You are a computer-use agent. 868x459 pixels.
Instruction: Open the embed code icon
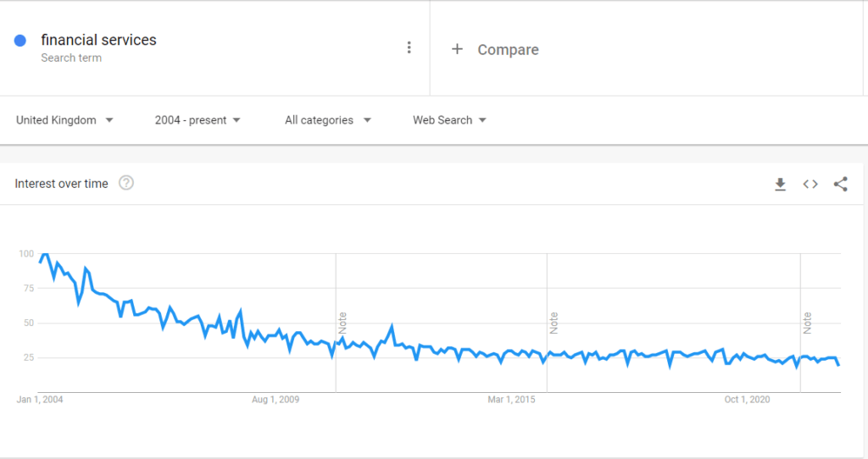coord(810,184)
